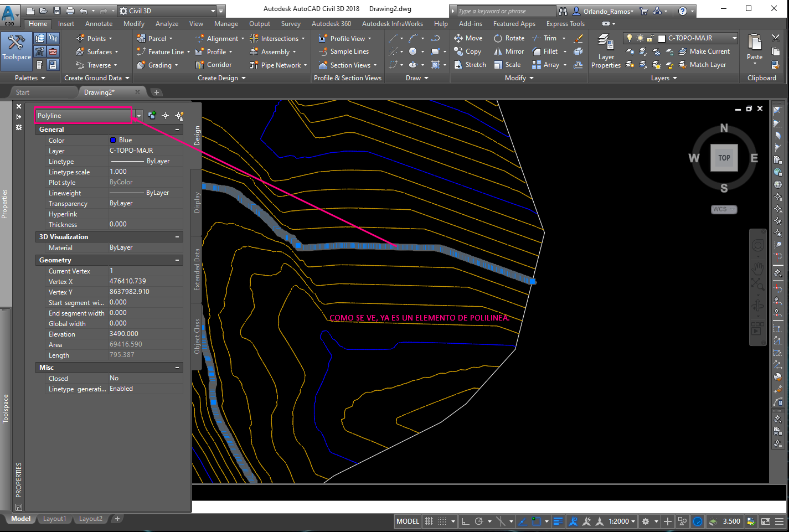Collapse the Geometry section header
The height and width of the screenshot is (532, 789).
click(x=178, y=260)
